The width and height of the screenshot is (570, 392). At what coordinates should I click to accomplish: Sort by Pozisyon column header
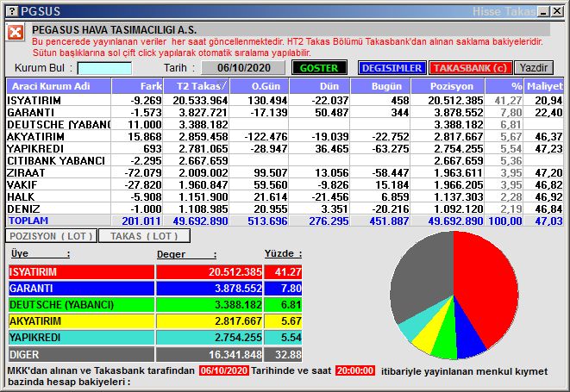(448, 86)
